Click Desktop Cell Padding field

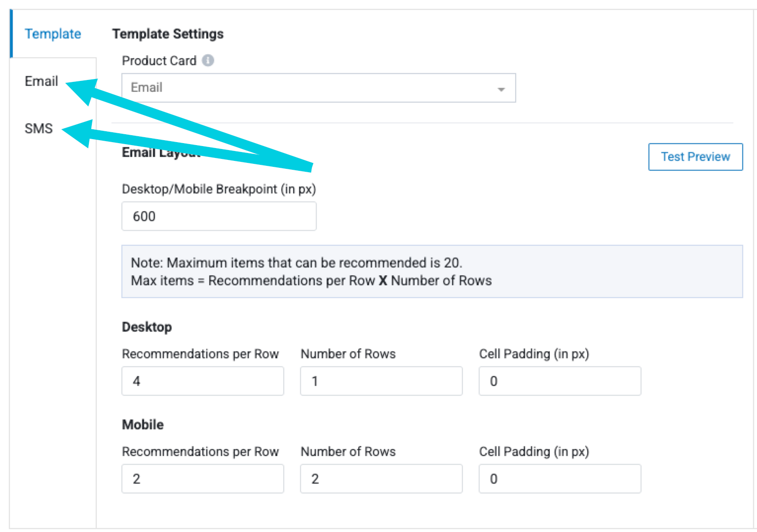coord(560,381)
